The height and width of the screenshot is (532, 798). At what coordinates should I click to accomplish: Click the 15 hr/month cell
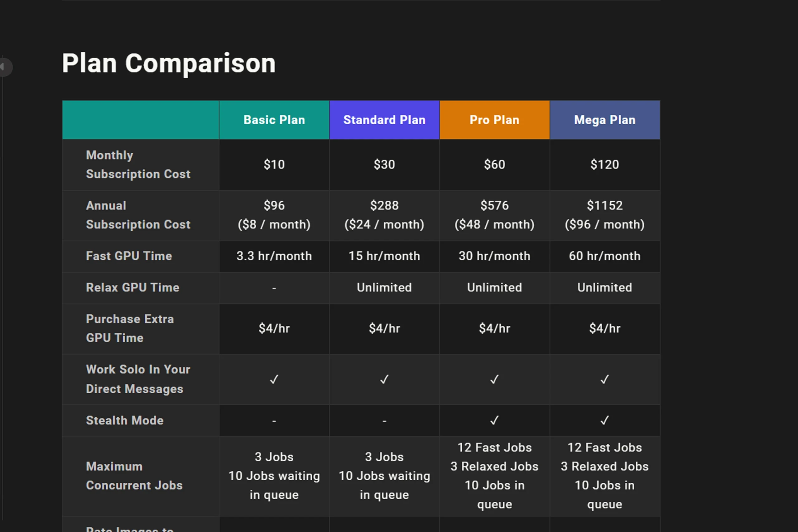click(384, 256)
